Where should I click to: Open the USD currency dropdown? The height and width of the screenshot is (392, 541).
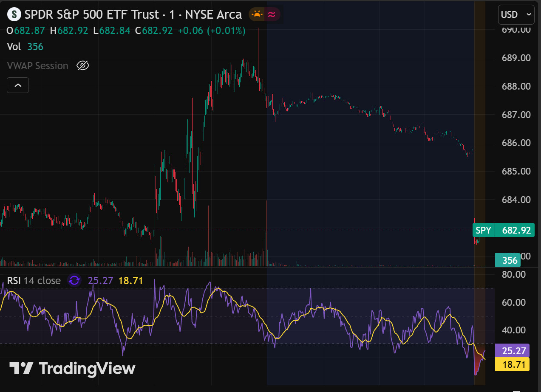516,14
